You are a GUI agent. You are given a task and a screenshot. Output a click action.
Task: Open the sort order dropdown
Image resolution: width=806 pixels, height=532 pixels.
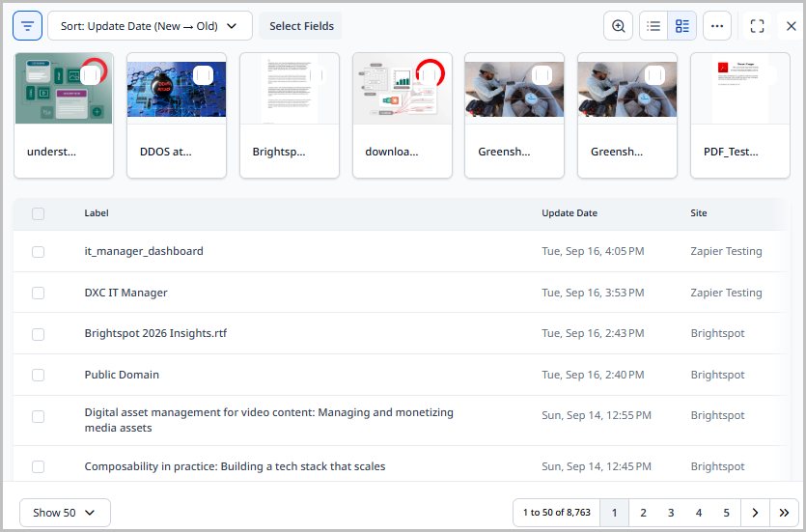pyautogui.click(x=150, y=26)
